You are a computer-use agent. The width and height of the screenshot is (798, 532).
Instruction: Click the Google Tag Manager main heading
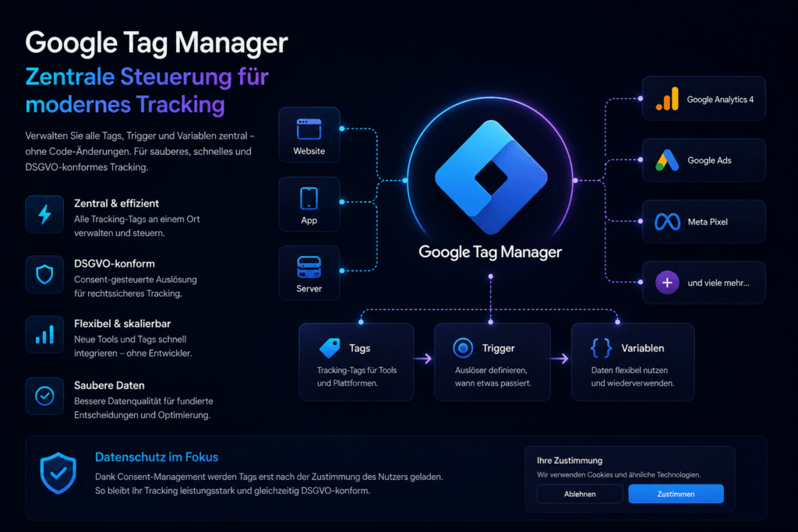click(x=157, y=43)
